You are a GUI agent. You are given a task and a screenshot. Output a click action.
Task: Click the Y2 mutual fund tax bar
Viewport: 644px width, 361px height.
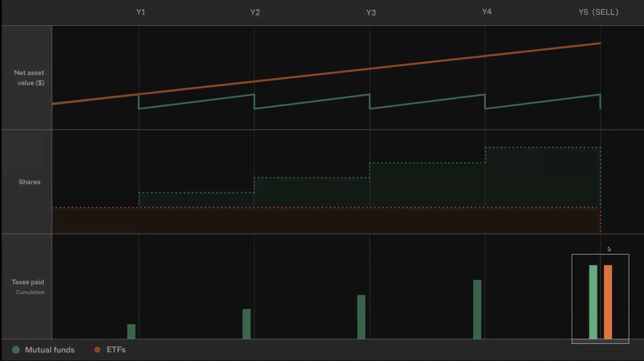pos(246,324)
